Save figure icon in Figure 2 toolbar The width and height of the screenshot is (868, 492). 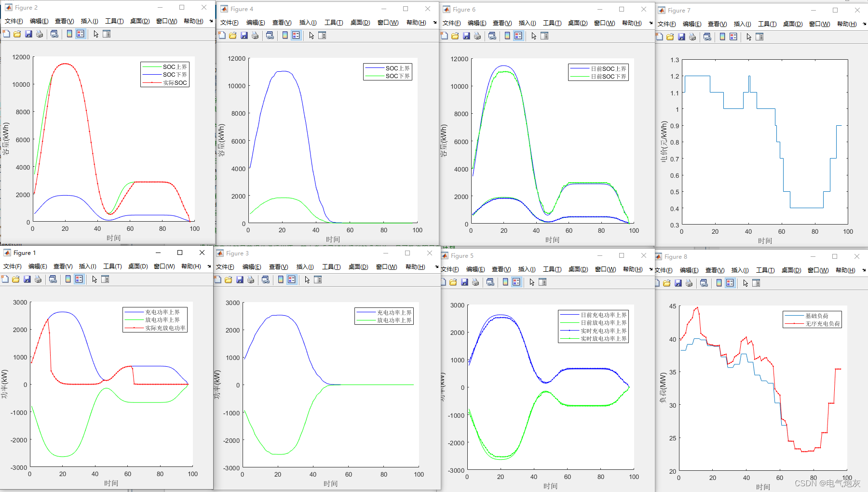pos(28,34)
